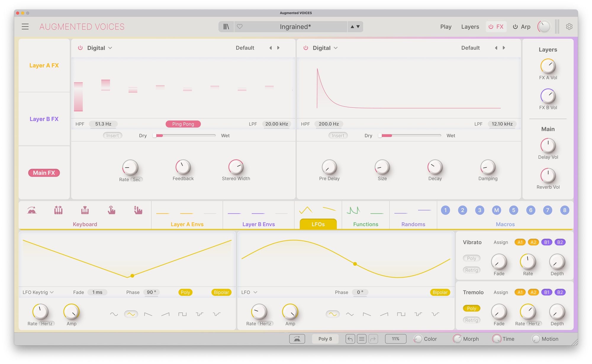
Task: Select the square waveform for the second LFO
Action: coord(401,314)
